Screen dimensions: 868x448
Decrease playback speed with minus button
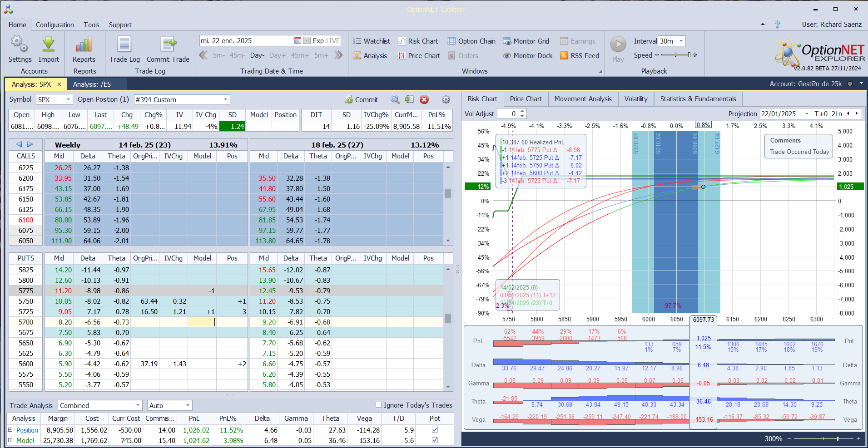pos(657,55)
